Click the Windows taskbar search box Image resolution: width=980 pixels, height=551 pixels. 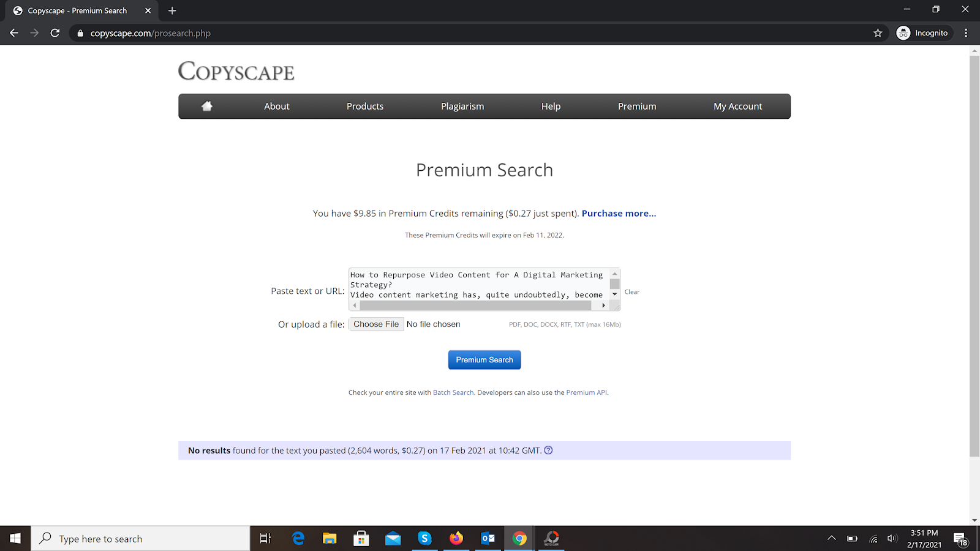pyautogui.click(x=141, y=538)
